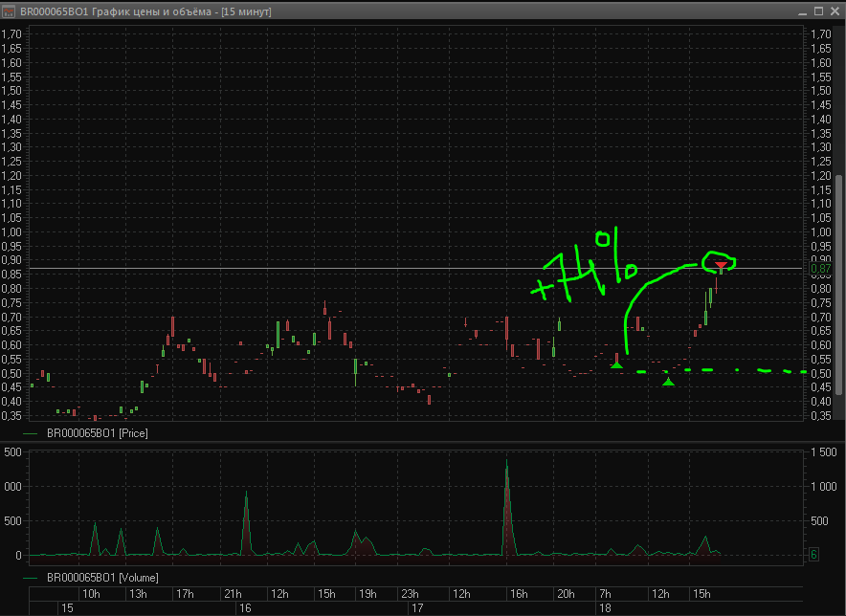Click the 1 000 volume axis value

824,487
